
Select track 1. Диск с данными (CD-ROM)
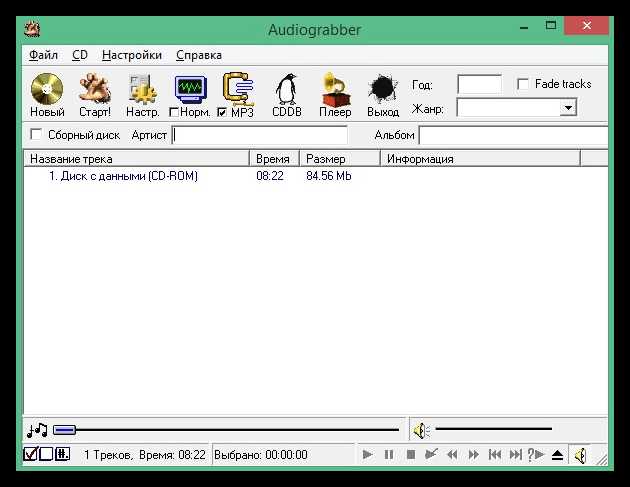click(123, 176)
